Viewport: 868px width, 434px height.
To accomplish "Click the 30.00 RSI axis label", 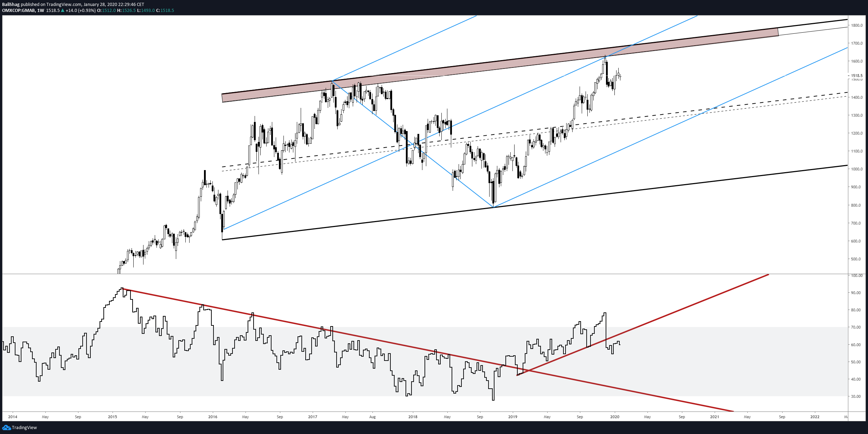I will (x=856, y=396).
